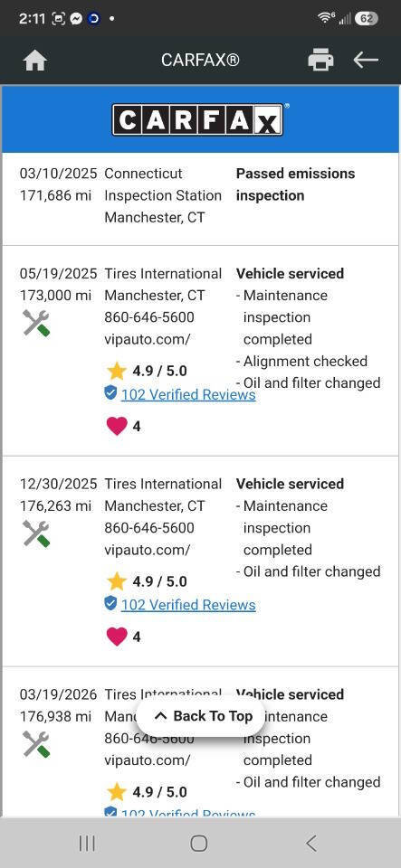The image size is (401, 868).
Task: Tap Android back navigation chevron
Action: [311, 843]
